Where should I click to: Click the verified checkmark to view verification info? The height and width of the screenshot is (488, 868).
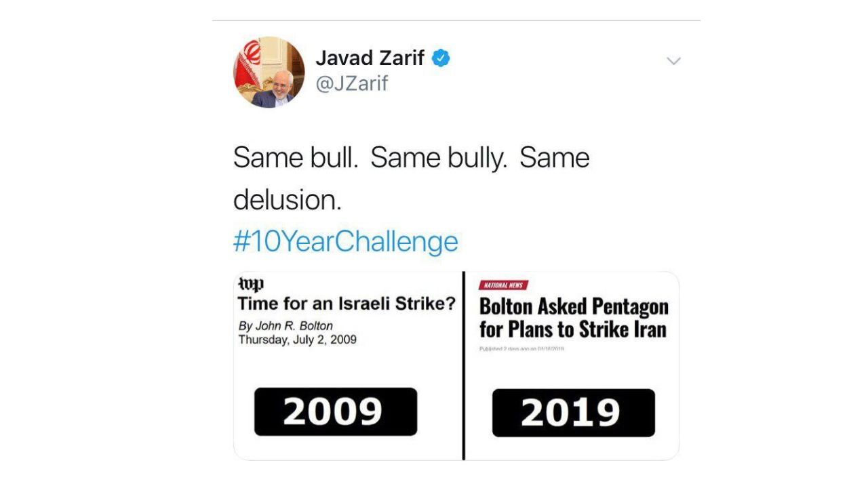point(441,58)
